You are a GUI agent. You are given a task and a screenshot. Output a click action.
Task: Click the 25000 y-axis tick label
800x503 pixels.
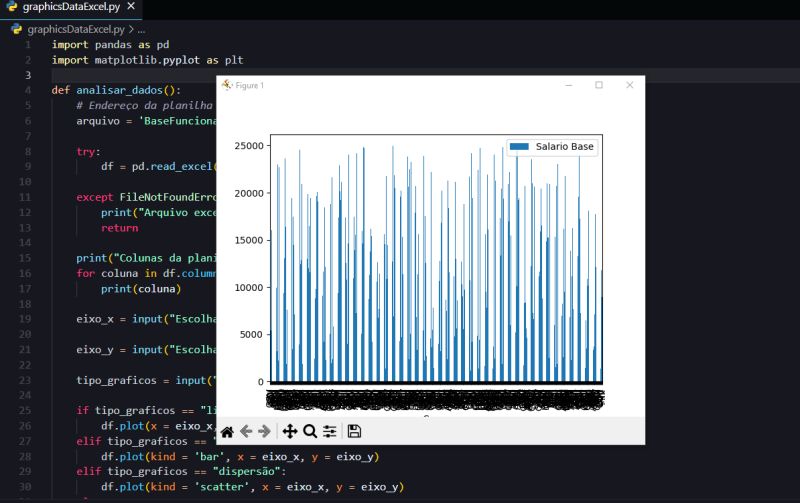tap(249, 146)
